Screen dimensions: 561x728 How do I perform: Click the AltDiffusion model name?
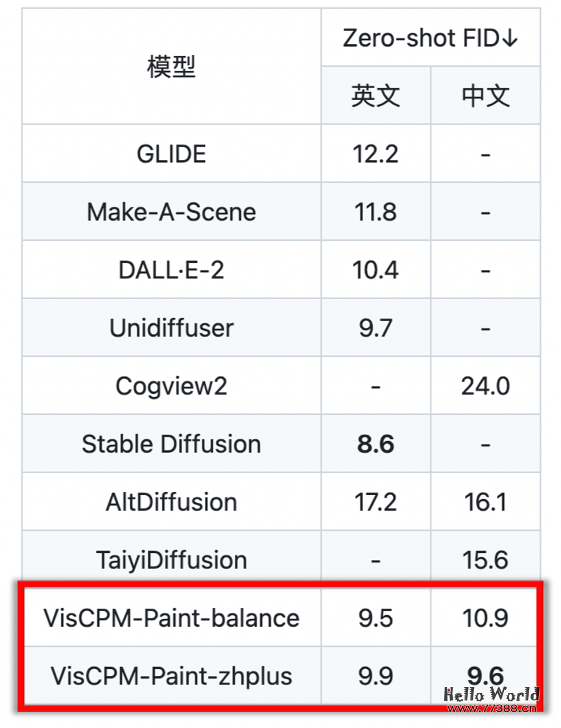tap(171, 502)
